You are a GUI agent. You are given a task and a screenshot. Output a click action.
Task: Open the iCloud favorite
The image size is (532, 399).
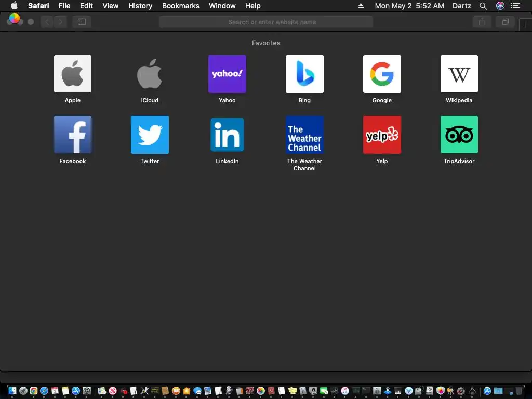(x=150, y=74)
